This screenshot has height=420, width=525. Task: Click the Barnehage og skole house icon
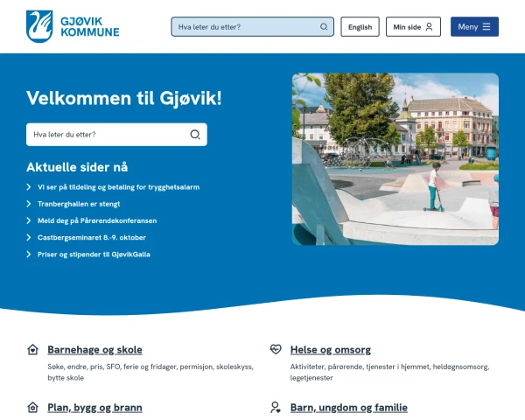33,349
